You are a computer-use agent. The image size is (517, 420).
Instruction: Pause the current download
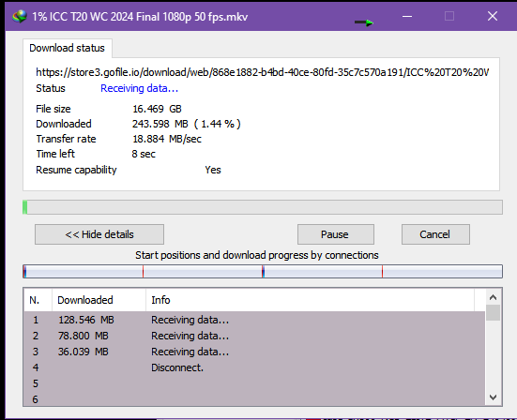point(336,234)
